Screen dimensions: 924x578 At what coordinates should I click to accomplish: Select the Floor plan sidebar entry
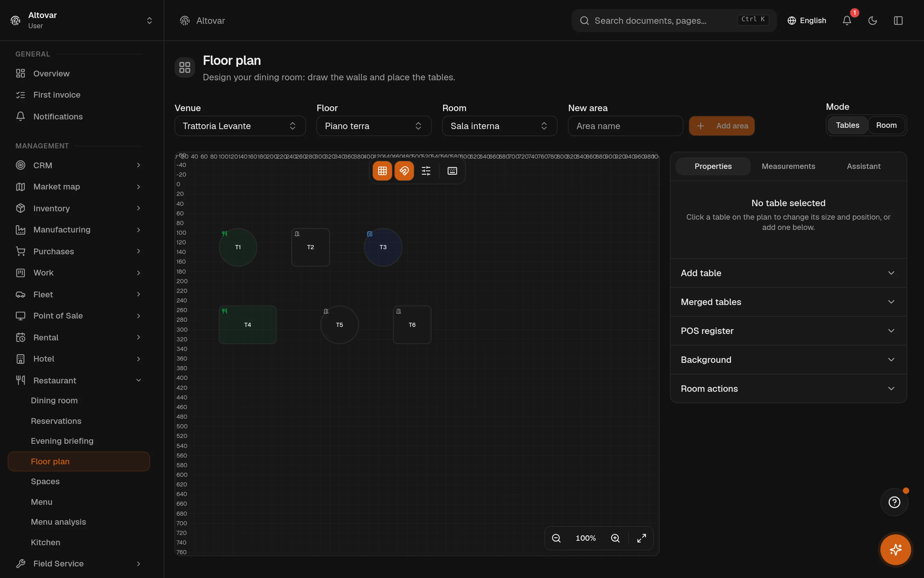tap(79, 461)
